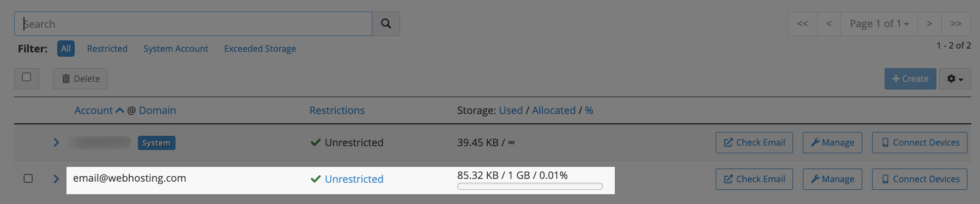
Task: Expand the email@webhosting.com row details
Action: 56,179
